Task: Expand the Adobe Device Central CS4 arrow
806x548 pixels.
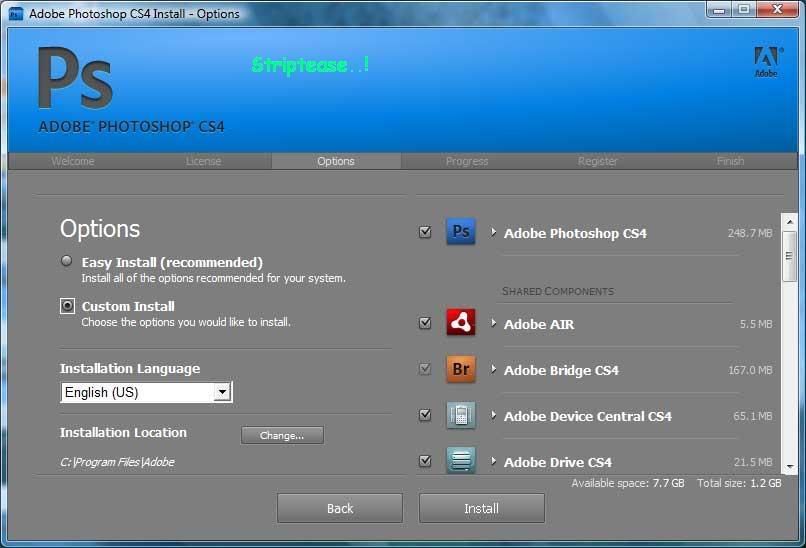Action: click(x=493, y=415)
